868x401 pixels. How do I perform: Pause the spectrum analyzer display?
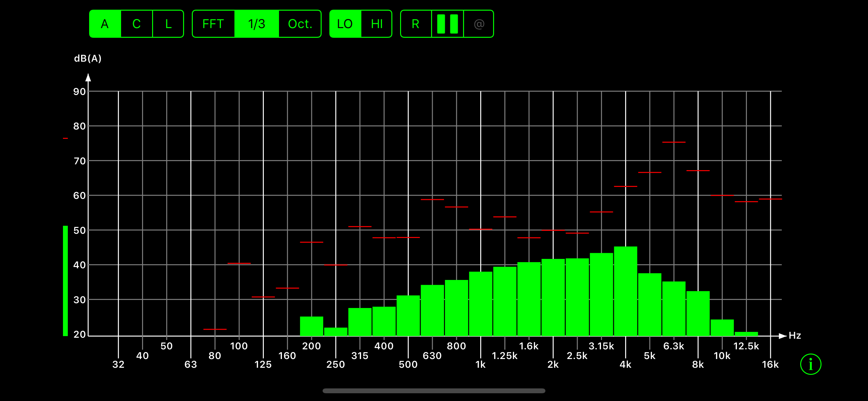click(447, 24)
